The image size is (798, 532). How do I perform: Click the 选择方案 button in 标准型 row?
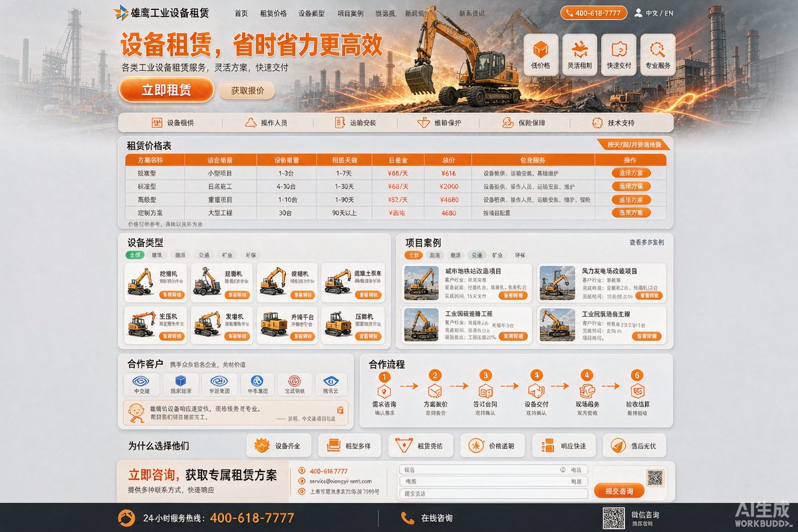coord(630,186)
